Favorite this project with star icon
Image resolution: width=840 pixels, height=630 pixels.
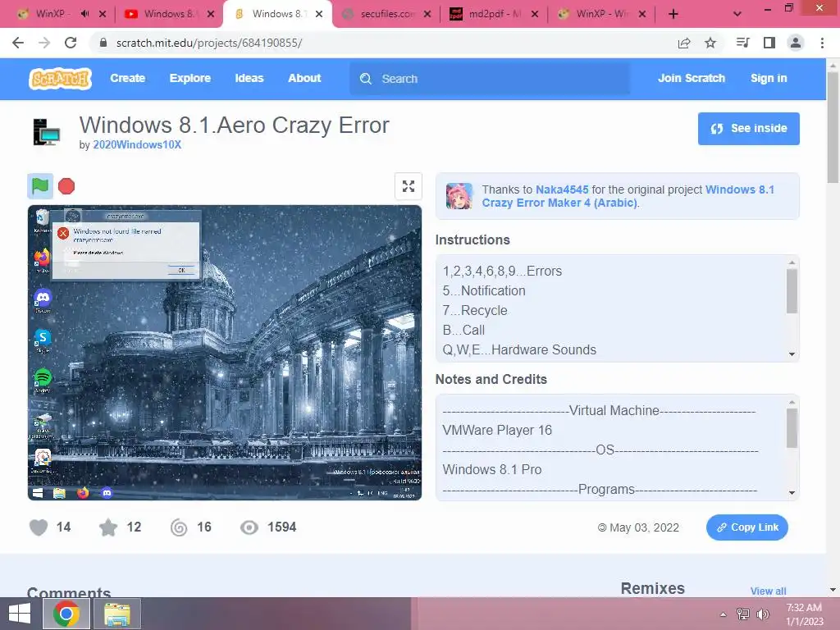tap(108, 527)
